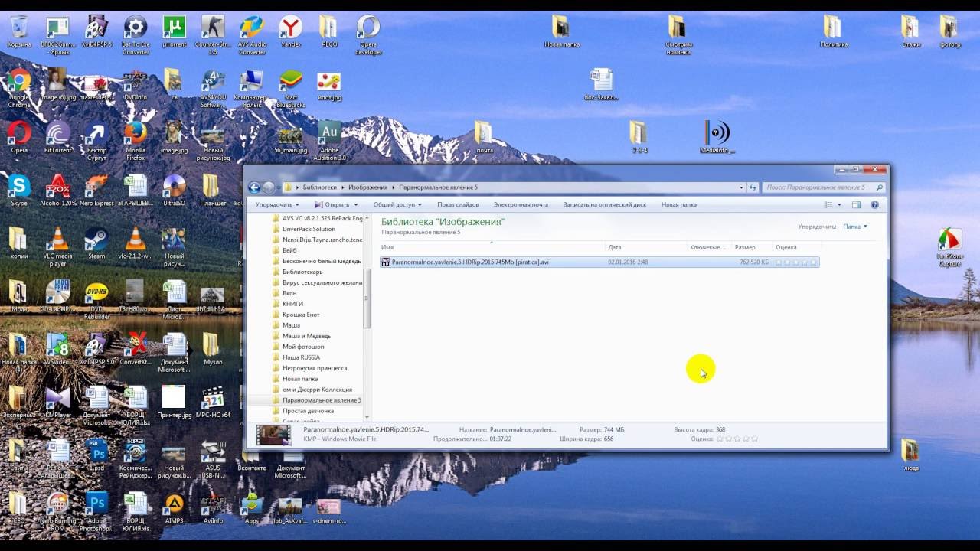The width and height of the screenshot is (980, 551).
Task: Open the change view dropdown arrow
Action: click(x=839, y=205)
